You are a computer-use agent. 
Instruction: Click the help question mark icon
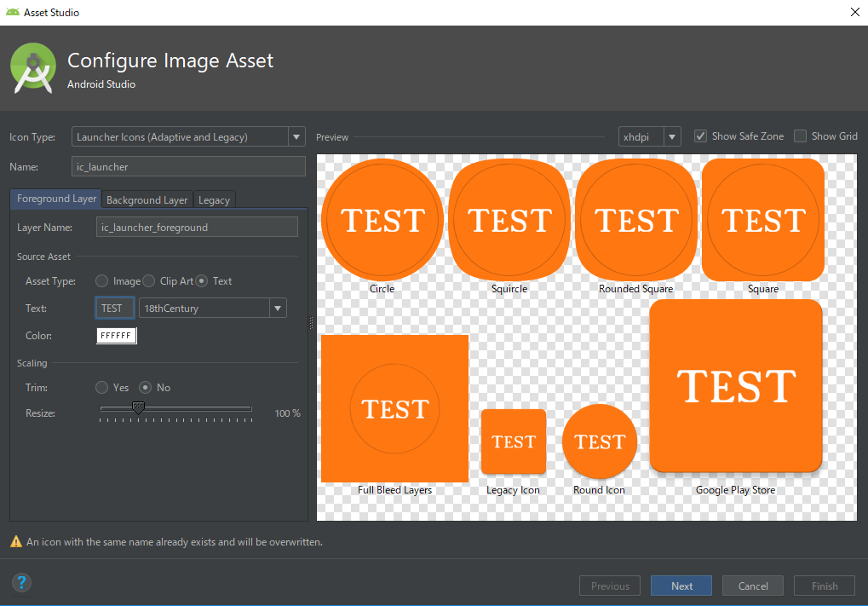pyautogui.click(x=21, y=583)
